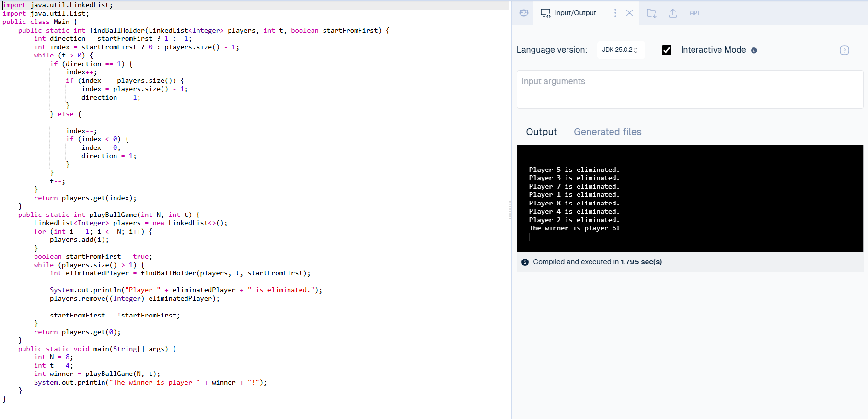Click the upload arrow icon

pyautogui.click(x=673, y=13)
